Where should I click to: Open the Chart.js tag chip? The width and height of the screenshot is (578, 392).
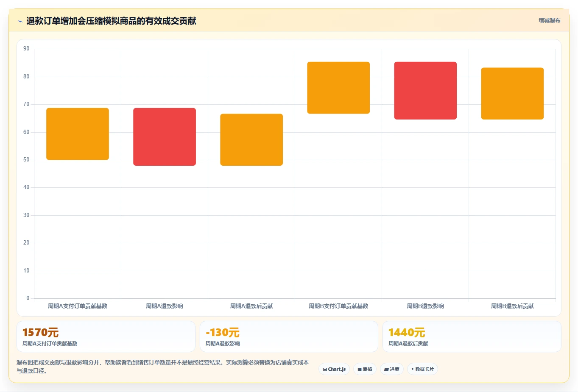click(x=334, y=369)
